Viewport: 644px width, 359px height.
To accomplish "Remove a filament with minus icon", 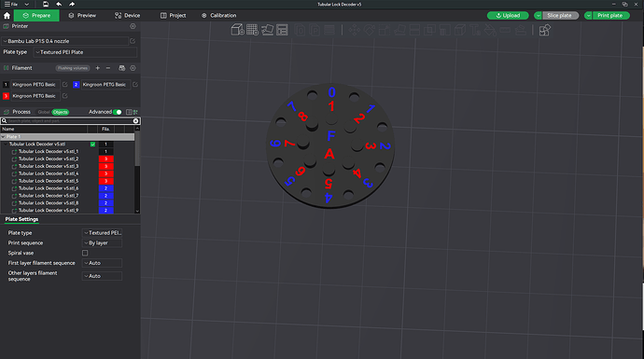I will tap(108, 68).
